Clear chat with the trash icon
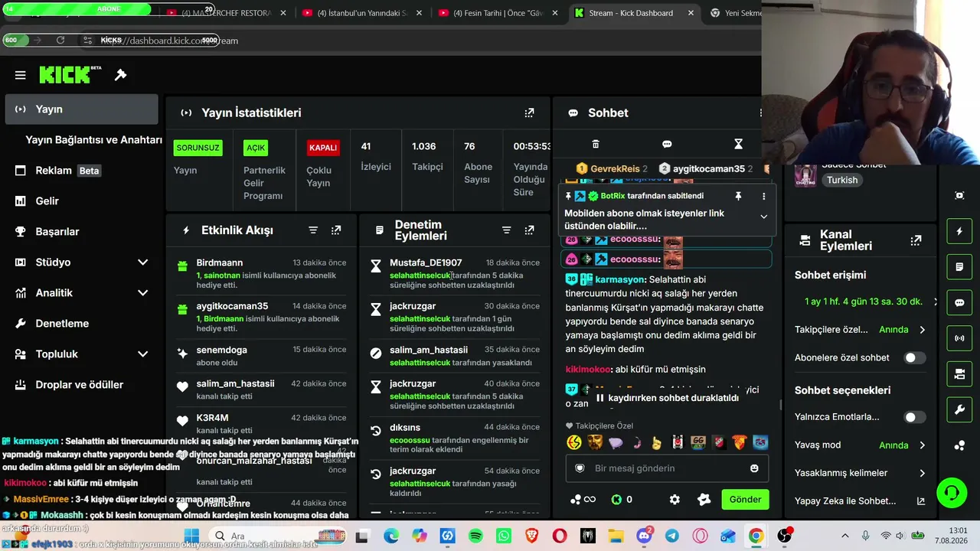The width and height of the screenshot is (980, 551). pyautogui.click(x=596, y=144)
